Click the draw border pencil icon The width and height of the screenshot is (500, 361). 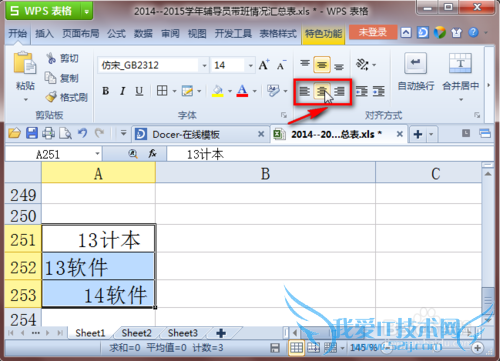187,91
